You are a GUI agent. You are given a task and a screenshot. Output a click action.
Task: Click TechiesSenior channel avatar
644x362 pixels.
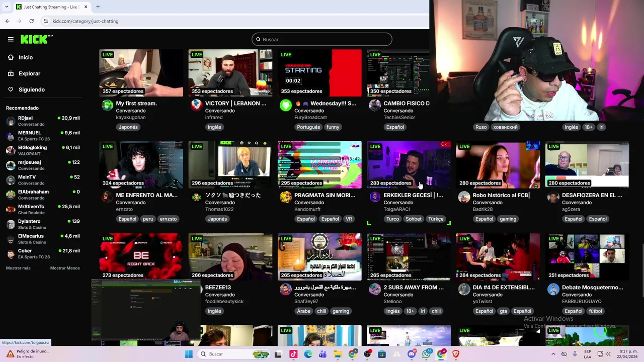(374, 105)
